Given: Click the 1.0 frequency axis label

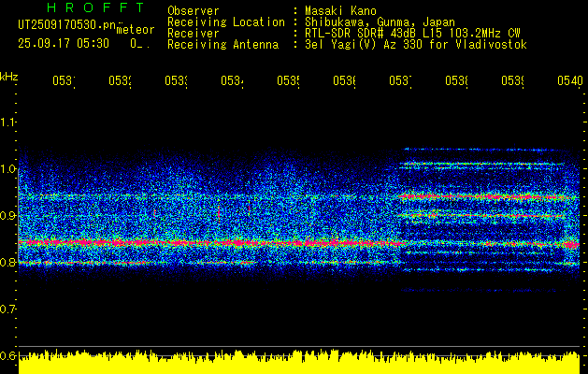Looking at the screenshot, I should click(x=7, y=168).
